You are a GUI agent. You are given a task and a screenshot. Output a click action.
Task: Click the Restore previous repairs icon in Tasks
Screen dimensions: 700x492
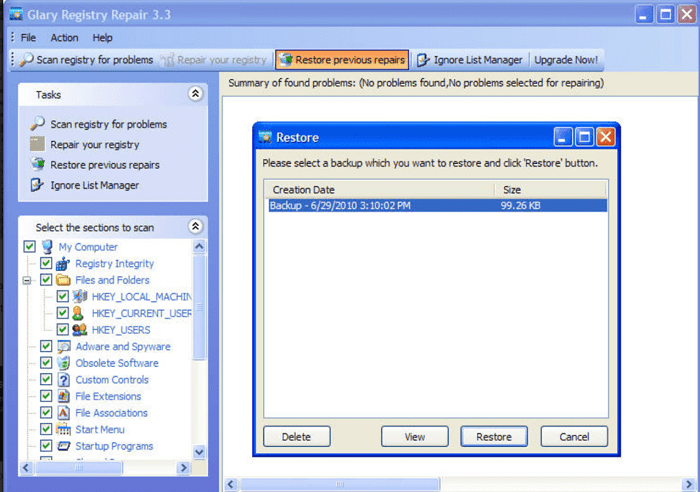[x=38, y=164]
